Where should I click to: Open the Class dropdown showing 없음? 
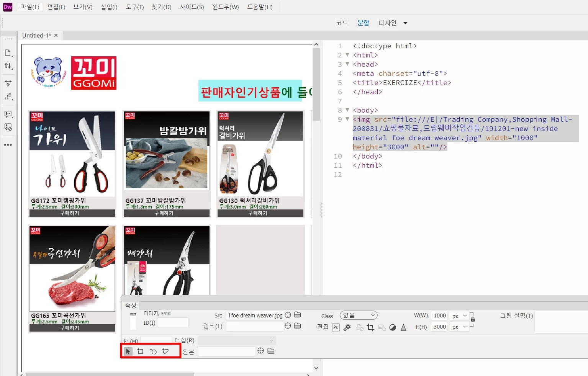click(x=359, y=316)
